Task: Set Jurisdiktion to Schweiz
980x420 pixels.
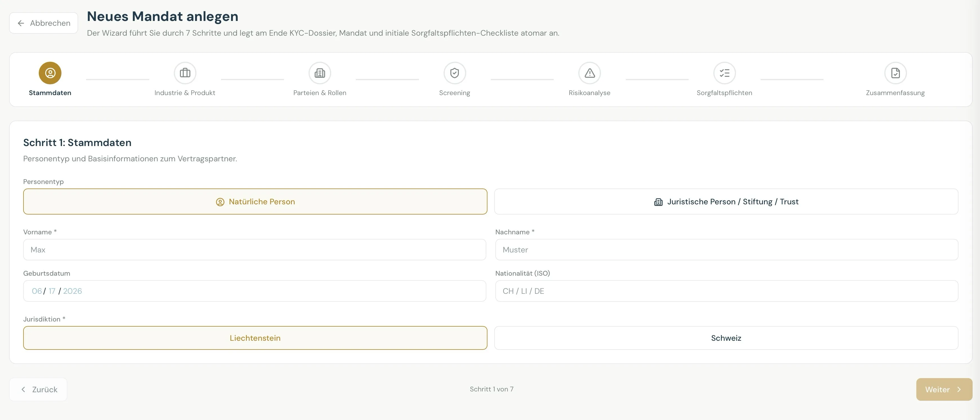Action: pyautogui.click(x=726, y=338)
